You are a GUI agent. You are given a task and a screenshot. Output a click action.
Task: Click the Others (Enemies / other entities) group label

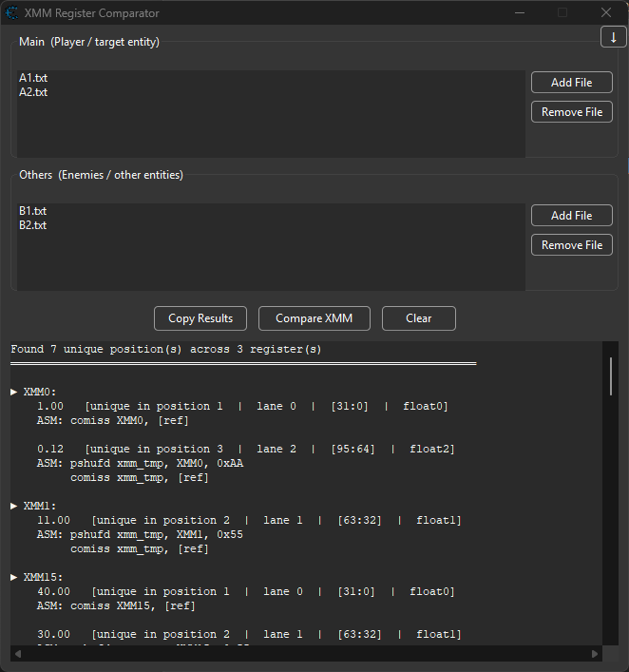point(101,175)
